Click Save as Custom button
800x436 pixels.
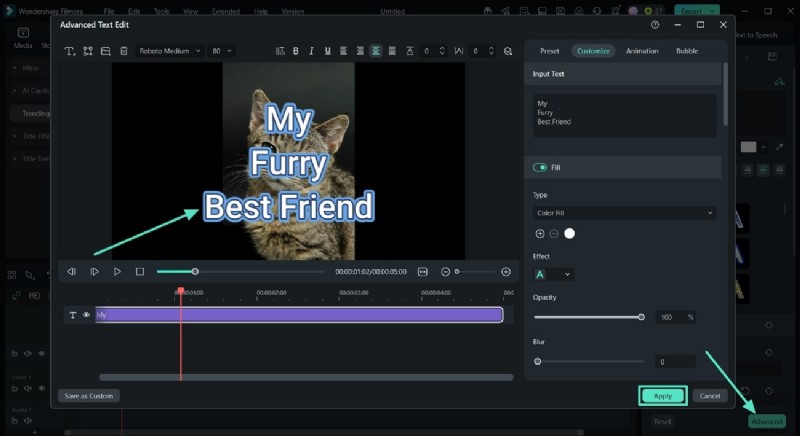pyautogui.click(x=89, y=396)
